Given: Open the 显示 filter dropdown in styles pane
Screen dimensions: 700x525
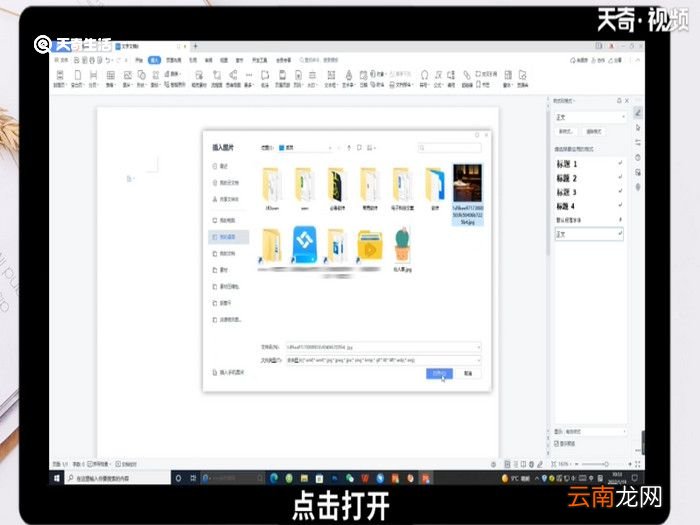Looking at the screenshot, I should (595, 431).
